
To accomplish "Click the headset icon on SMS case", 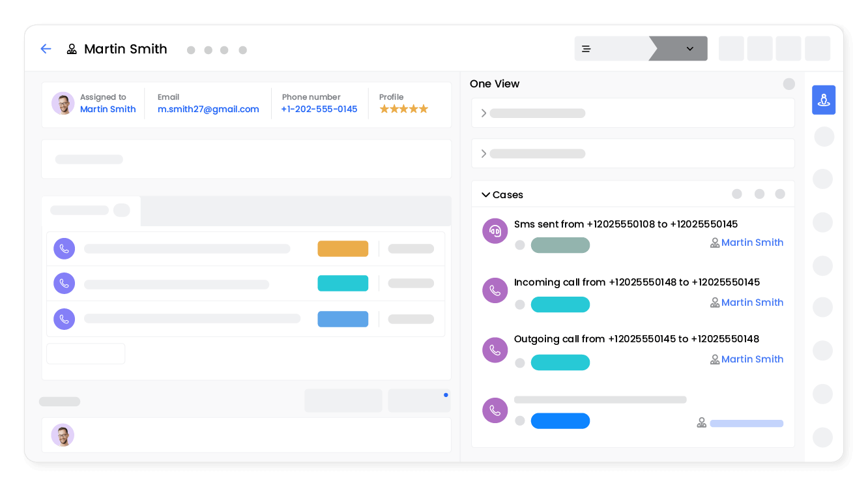I will pos(495,231).
